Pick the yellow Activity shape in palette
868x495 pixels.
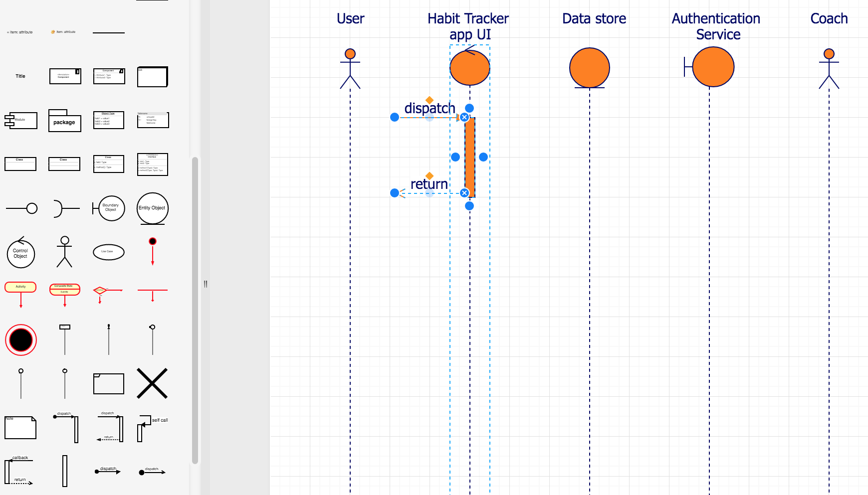[x=20, y=288]
